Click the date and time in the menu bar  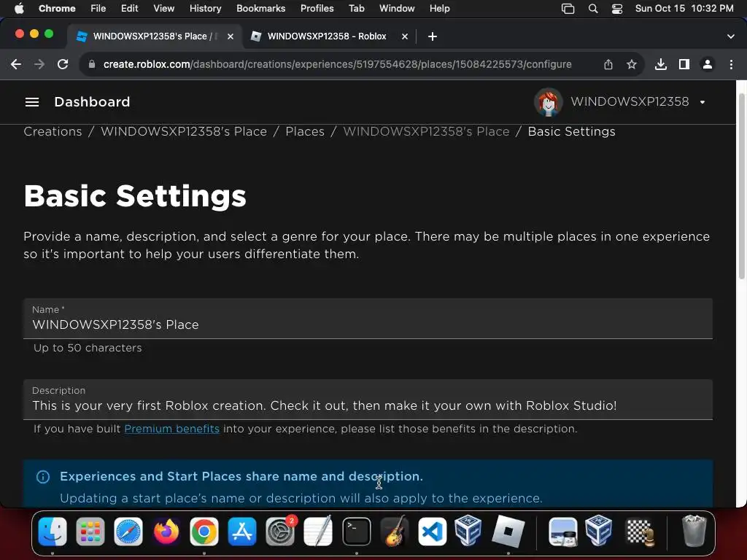(684, 8)
